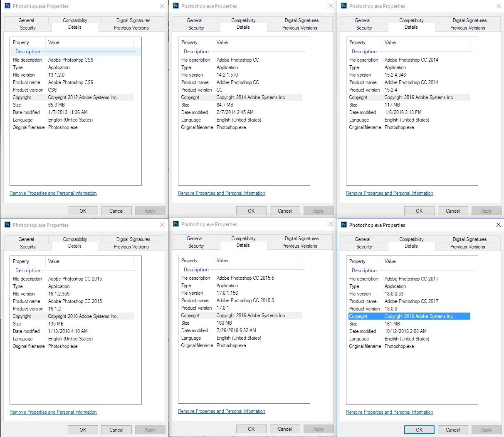Select the size value 160 MB
This screenshot has height=437, width=504.
[x=224, y=323]
